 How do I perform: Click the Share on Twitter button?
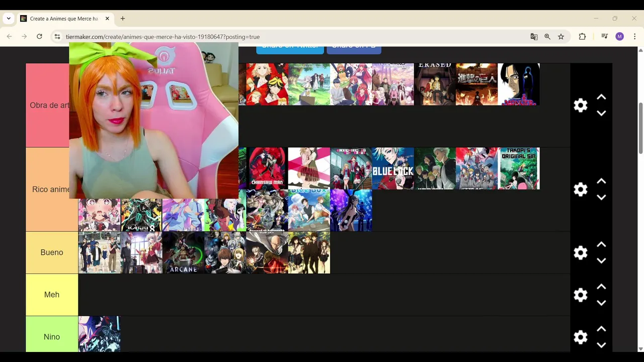click(x=290, y=48)
